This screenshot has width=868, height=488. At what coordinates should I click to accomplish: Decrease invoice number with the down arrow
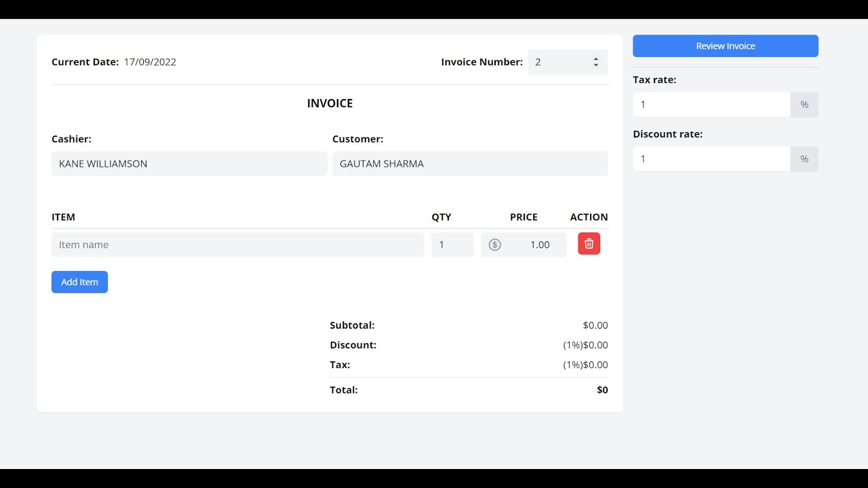[x=596, y=65]
